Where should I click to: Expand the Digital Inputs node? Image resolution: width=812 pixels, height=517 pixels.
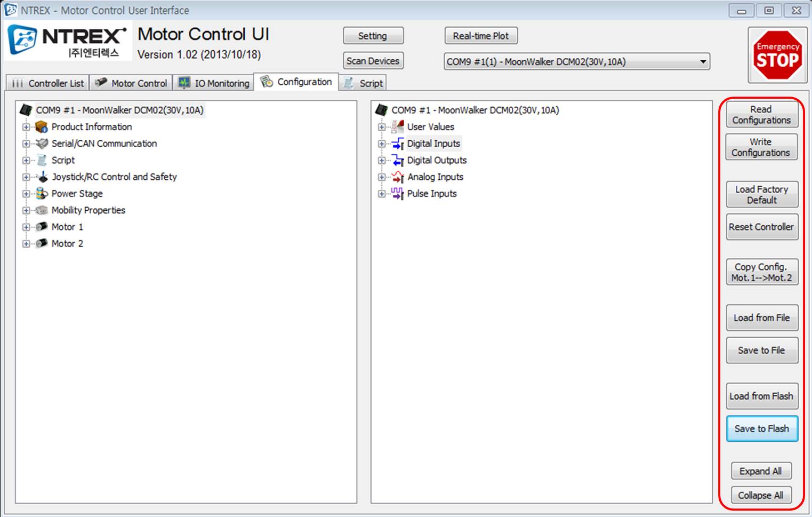pos(381,144)
